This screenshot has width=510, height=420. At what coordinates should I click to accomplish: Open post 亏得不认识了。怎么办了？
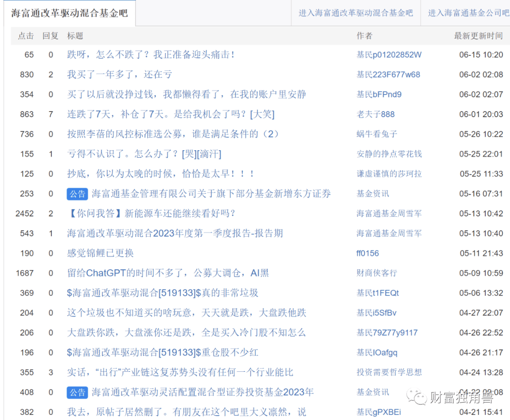point(144,154)
